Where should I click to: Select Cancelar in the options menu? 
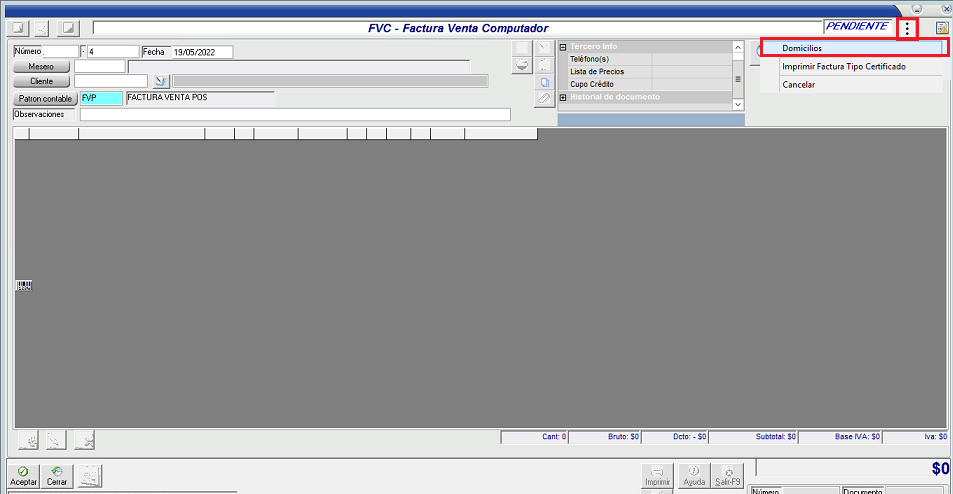(798, 85)
